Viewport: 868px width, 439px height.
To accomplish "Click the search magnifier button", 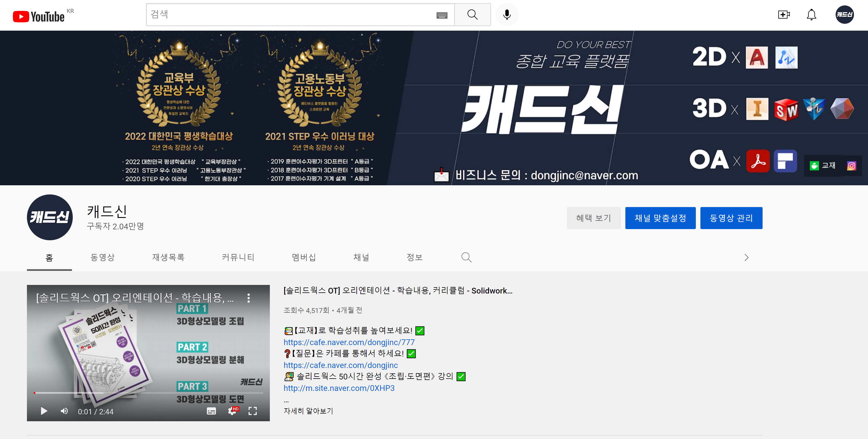I will [x=472, y=15].
